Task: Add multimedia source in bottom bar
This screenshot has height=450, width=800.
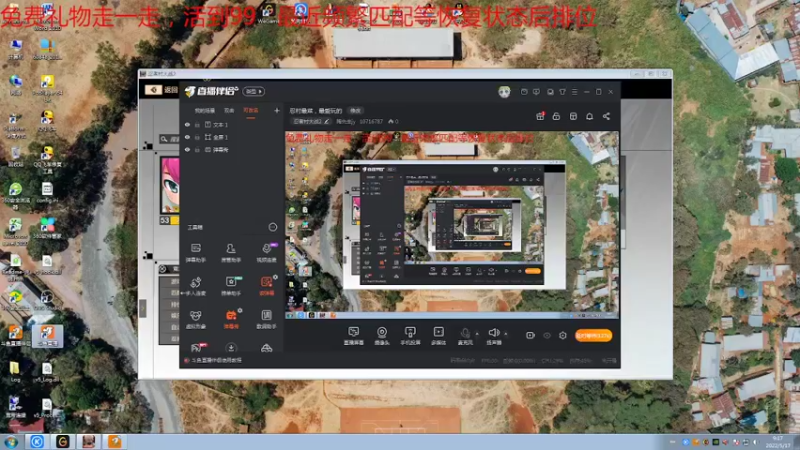Action: (438, 336)
